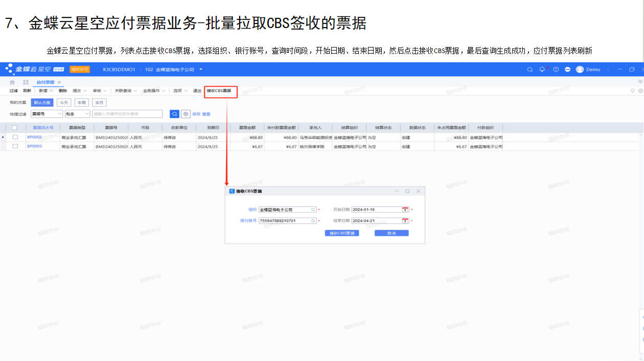The height and width of the screenshot is (361, 644).
Task: Open the apps grid icon
Action: click(26, 82)
